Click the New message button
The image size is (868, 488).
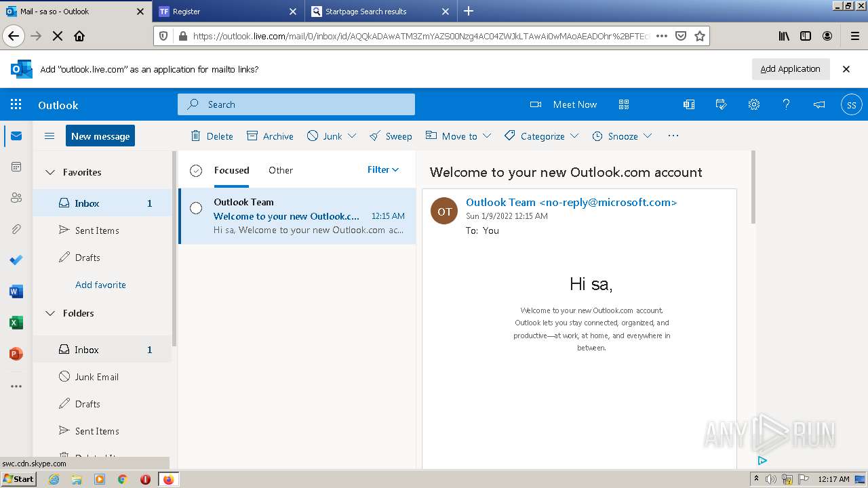pyautogui.click(x=100, y=136)
